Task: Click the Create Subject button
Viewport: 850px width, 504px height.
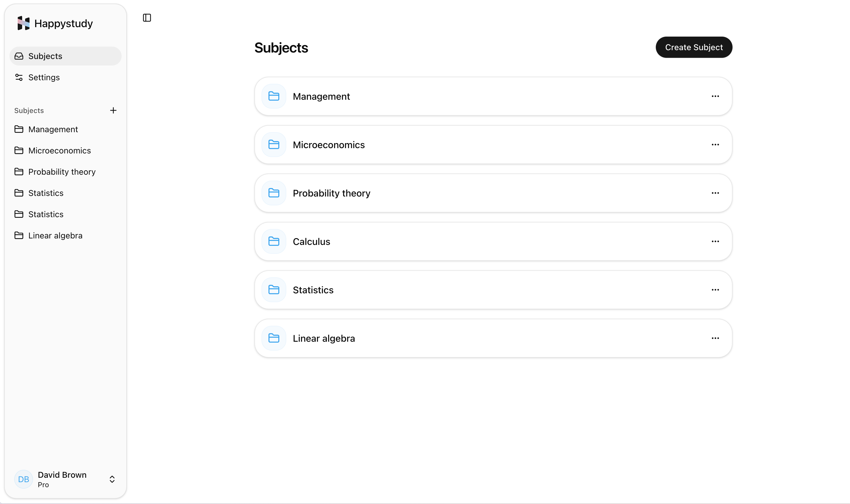Action: (x=694, y=47)
